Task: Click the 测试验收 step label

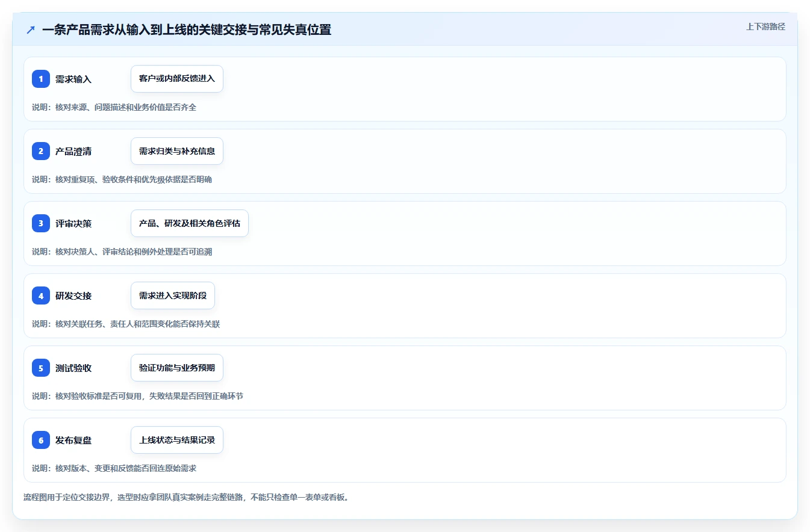Action: [x=73, y=368]
